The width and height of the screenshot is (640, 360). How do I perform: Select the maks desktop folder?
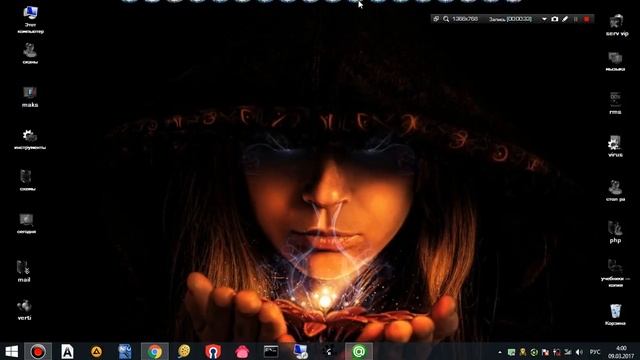coord(30,97)
